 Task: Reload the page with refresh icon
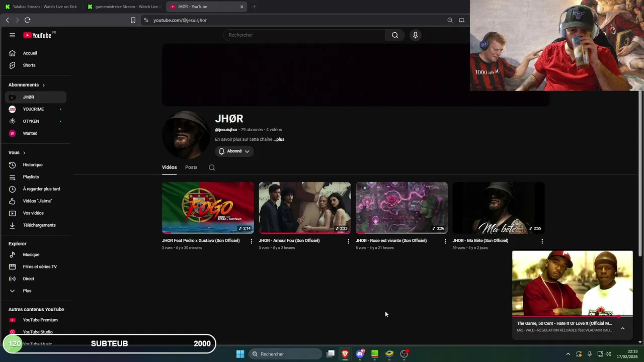coord(27,20)
